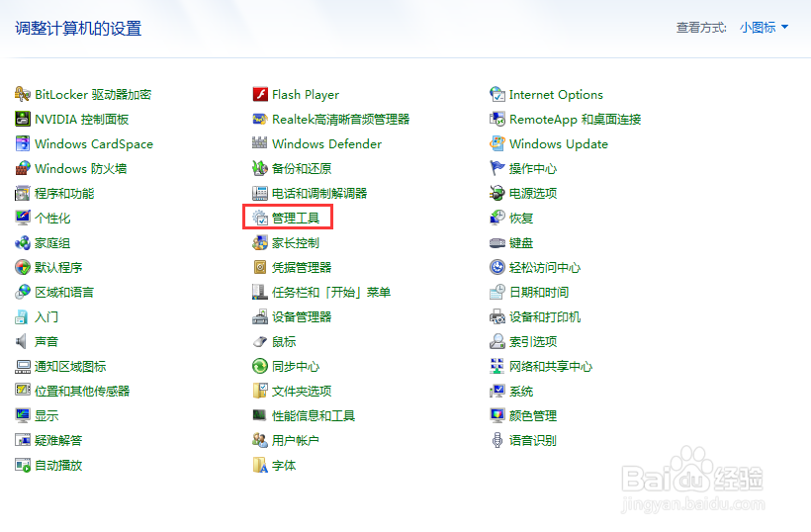Open the 系统 system link
The image size is (811, 532).
[521, 392]
